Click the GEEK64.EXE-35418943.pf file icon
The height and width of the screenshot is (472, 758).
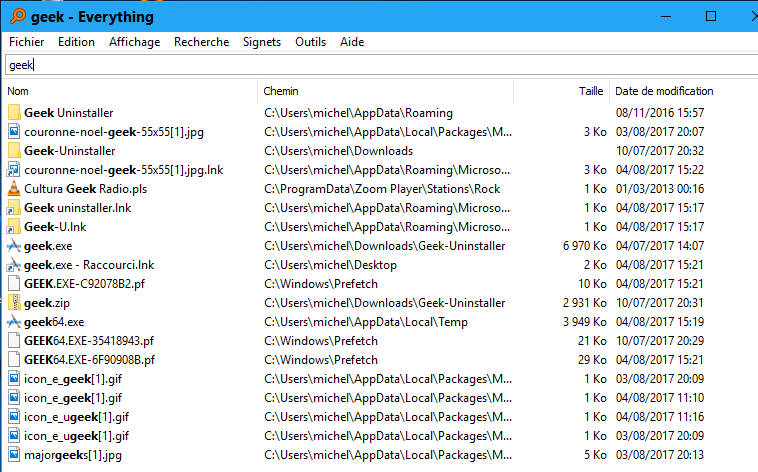[x=14, y=341]
